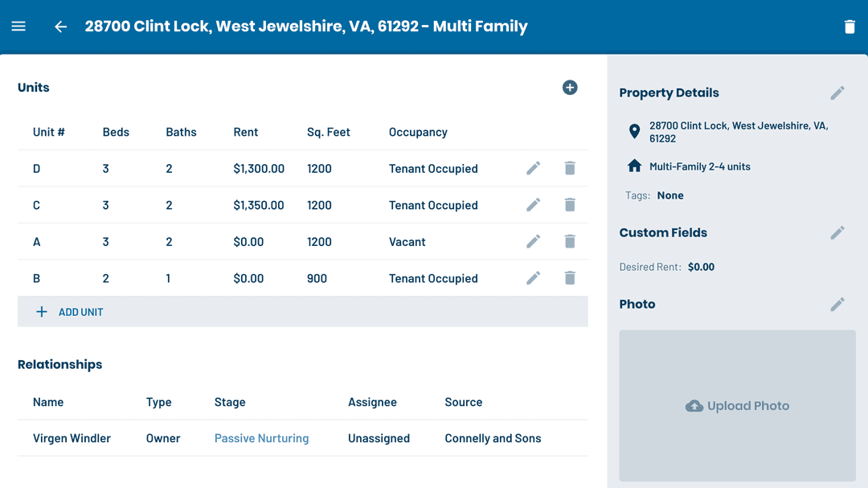The width and height of the screenshot is (868, 488).
Task: Open the Passive Nurturing stage link
Action: click(x=261, y=438)
